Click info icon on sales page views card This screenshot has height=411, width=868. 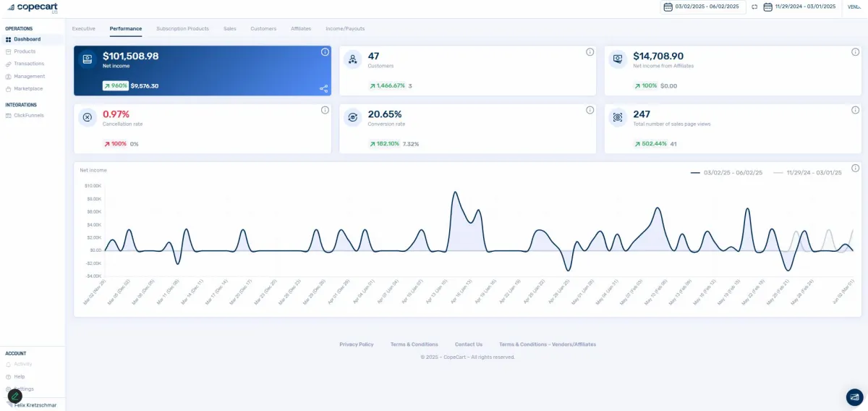click(855, 110)
